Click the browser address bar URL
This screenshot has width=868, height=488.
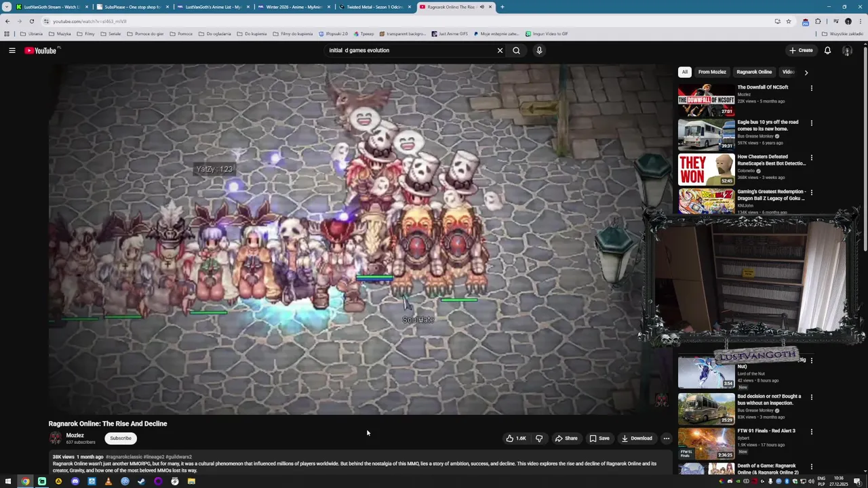click(x=90, y=21)
